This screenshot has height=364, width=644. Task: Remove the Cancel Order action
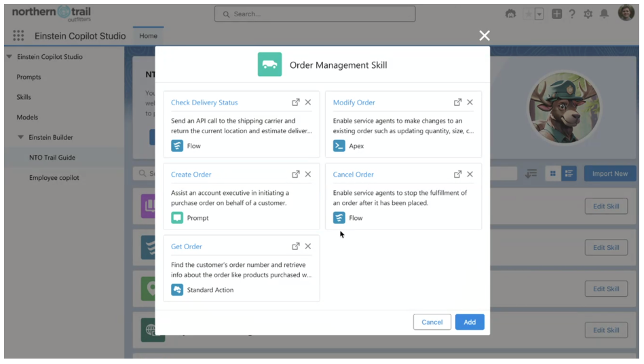[x=470, y=175]
